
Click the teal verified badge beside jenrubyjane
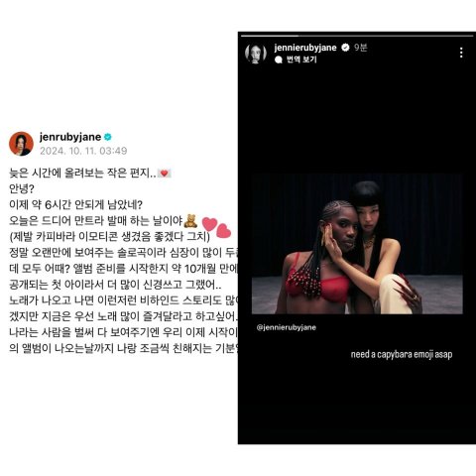pyautogui.click(x=108, y=137)
